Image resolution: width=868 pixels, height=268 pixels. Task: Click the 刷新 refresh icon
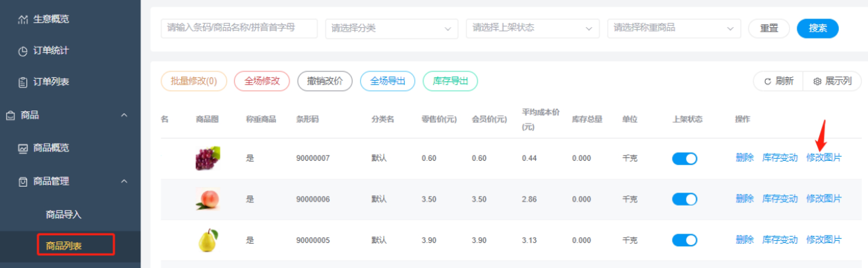click(768, 81)
